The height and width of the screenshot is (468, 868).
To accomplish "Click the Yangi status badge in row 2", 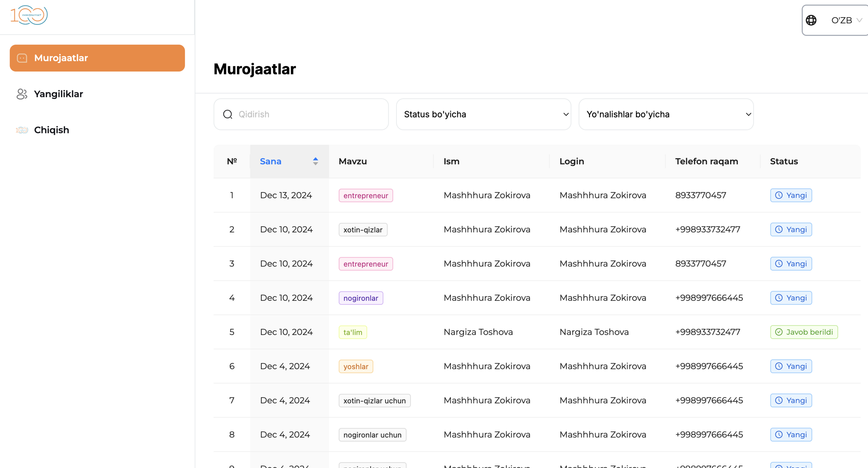I will click(x=791, y=230).
